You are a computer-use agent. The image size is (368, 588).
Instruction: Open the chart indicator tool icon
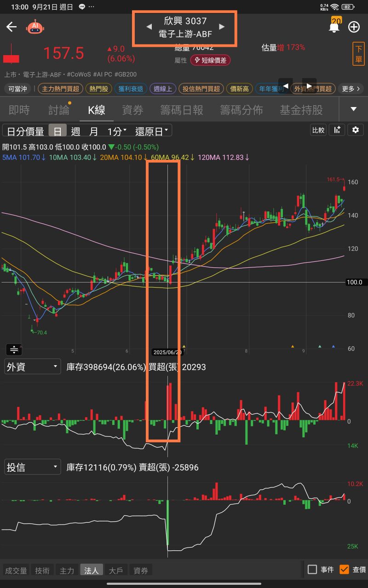pyautogui.click(x=337, y=130)
